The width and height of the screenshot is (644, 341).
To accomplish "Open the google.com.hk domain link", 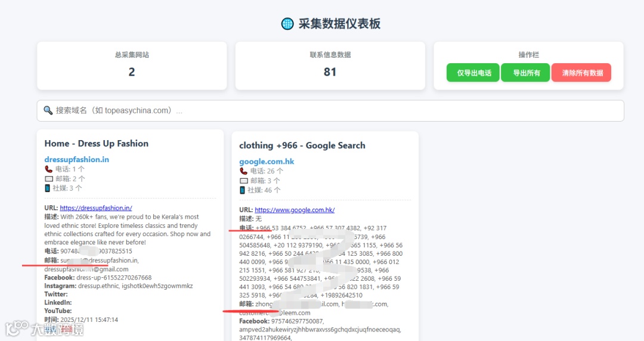I will coord(267,162).
